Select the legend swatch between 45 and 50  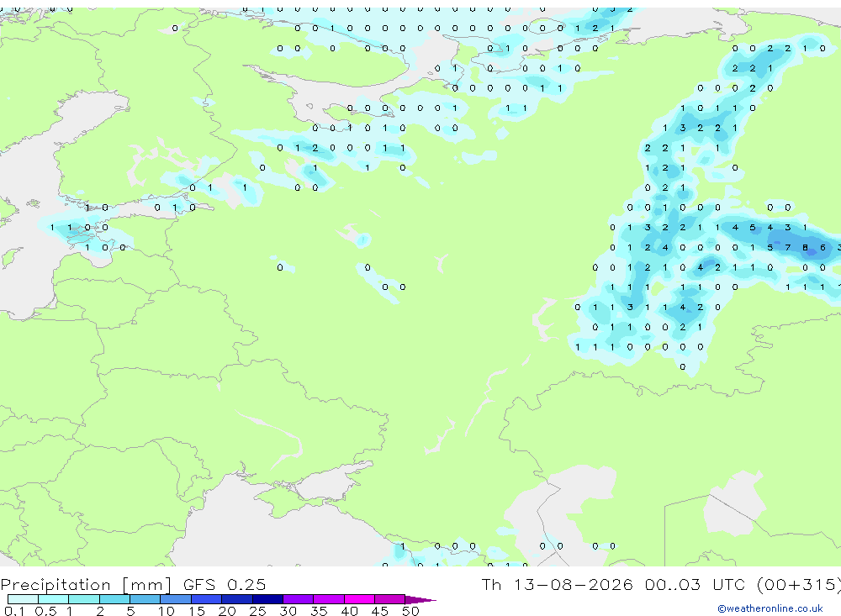click(390, 599)
